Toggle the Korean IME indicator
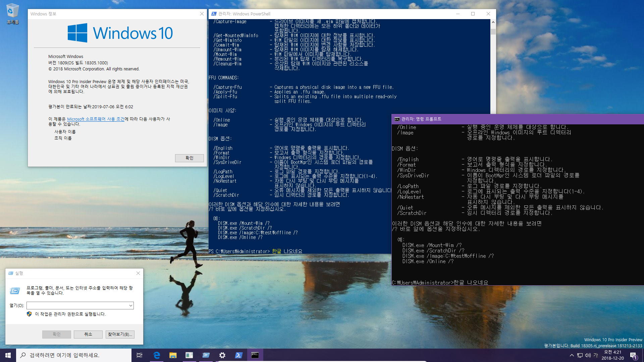 tap(596, 355)
